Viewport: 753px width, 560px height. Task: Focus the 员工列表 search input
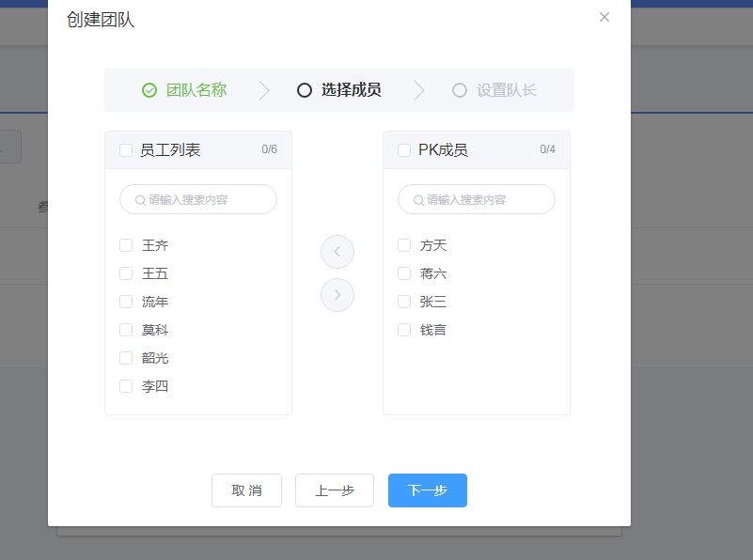[197, 199]
